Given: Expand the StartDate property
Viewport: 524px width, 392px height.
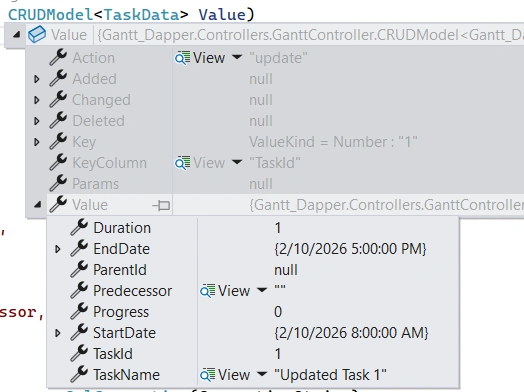Looking at the screenshot, I should pos(57,333).
